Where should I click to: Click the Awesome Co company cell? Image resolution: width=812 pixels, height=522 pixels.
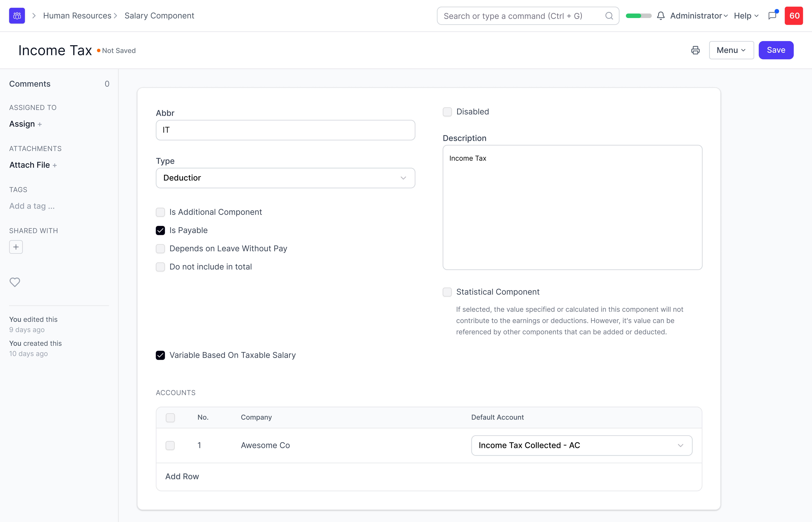265,445
